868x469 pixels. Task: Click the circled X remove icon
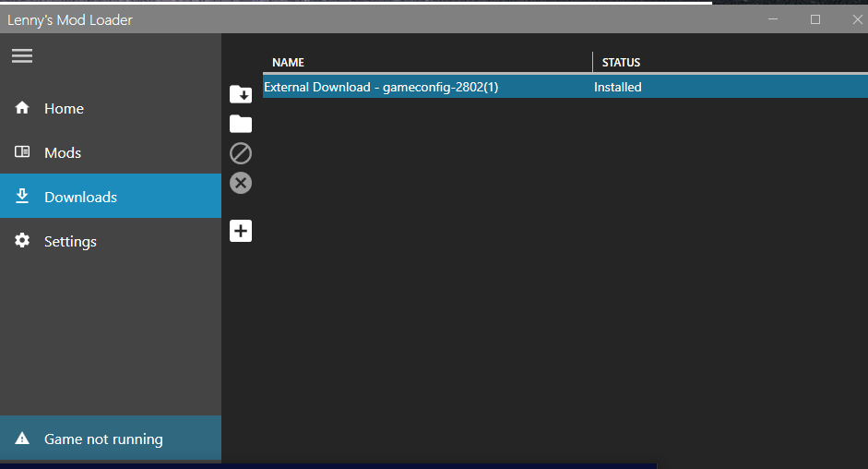[x=241, y=183]
